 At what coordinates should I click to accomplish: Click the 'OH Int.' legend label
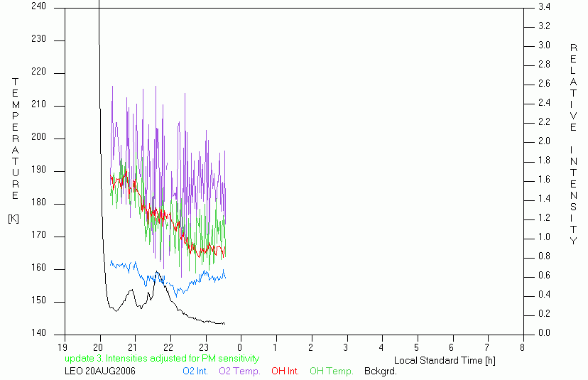point(285,371)
